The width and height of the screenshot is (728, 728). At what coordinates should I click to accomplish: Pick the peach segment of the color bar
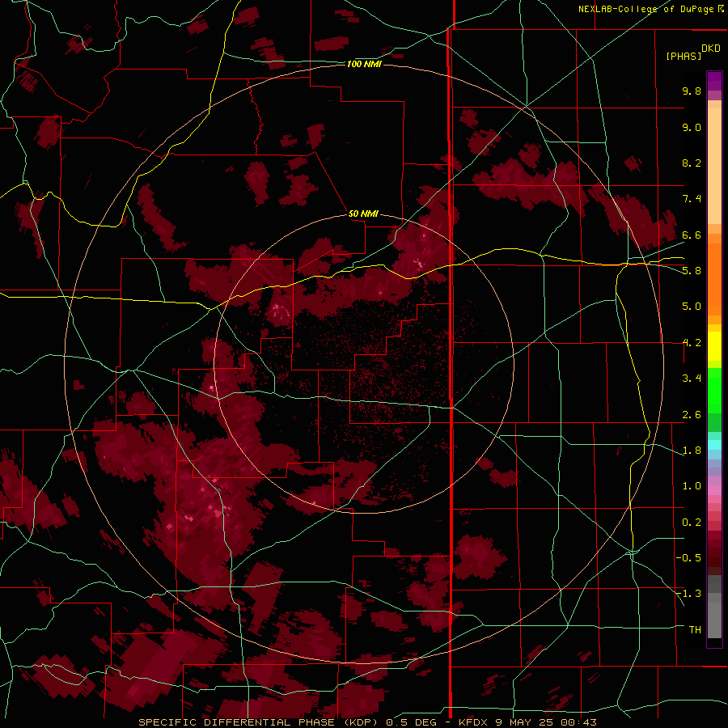714,166
